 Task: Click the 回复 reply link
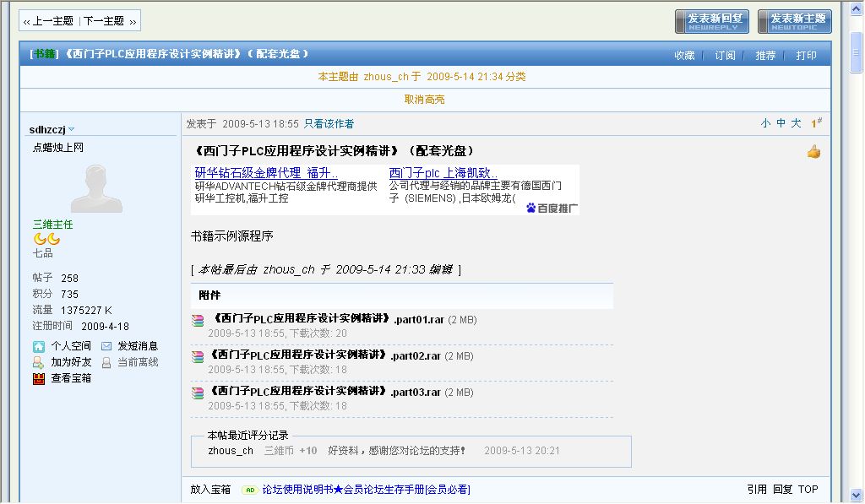click(x=782, y=489)
